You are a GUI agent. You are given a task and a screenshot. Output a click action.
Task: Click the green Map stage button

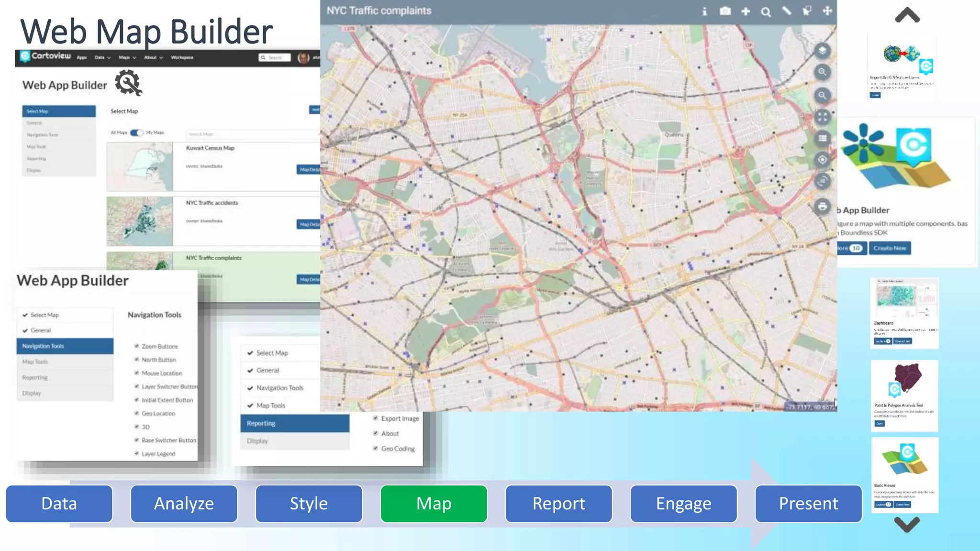tap(434, 504)
